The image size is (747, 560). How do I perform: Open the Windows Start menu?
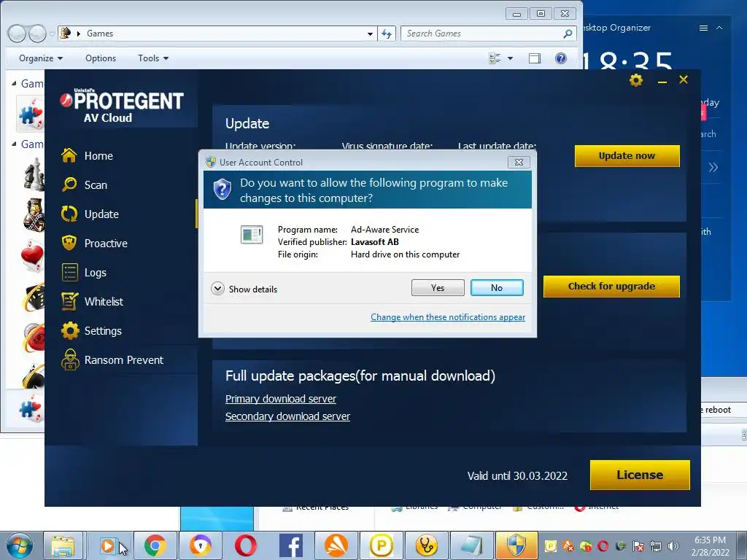click(20, 545)
